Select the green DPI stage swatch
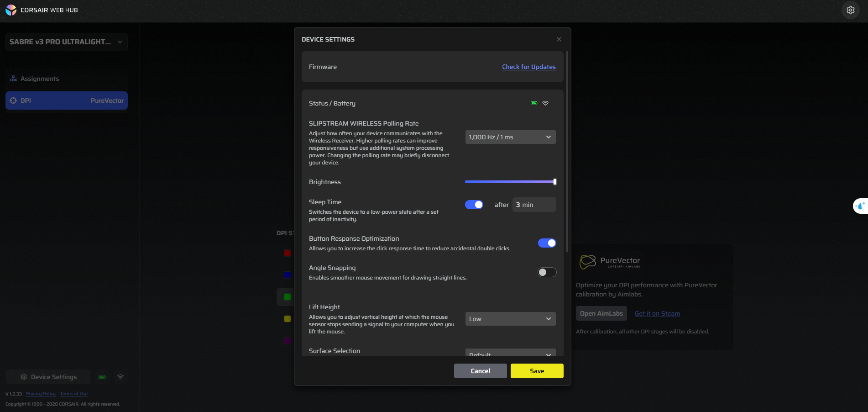Image resolution: width=868 pixels, height=412 pixels. coord(288,297)
